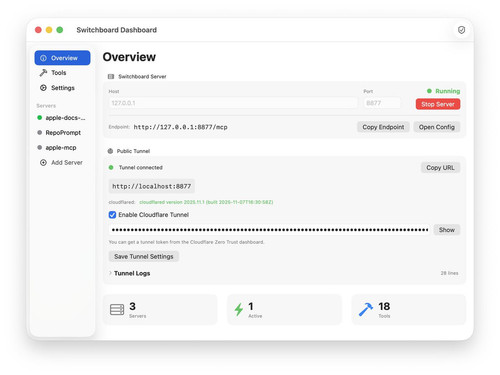Click green status dot beside apple-docs
Image resolution: width=500 pixels, height=375 pixels.
click(39, 117)
